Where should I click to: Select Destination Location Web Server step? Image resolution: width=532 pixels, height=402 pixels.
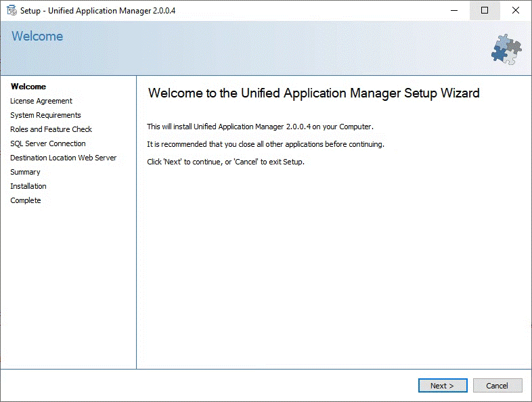[63, 158]
